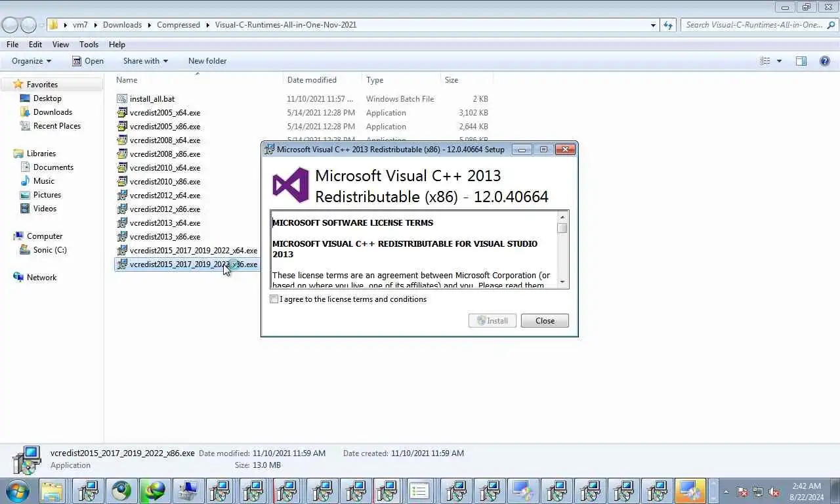Agree to the license terms and conditions

coord(274,299)
